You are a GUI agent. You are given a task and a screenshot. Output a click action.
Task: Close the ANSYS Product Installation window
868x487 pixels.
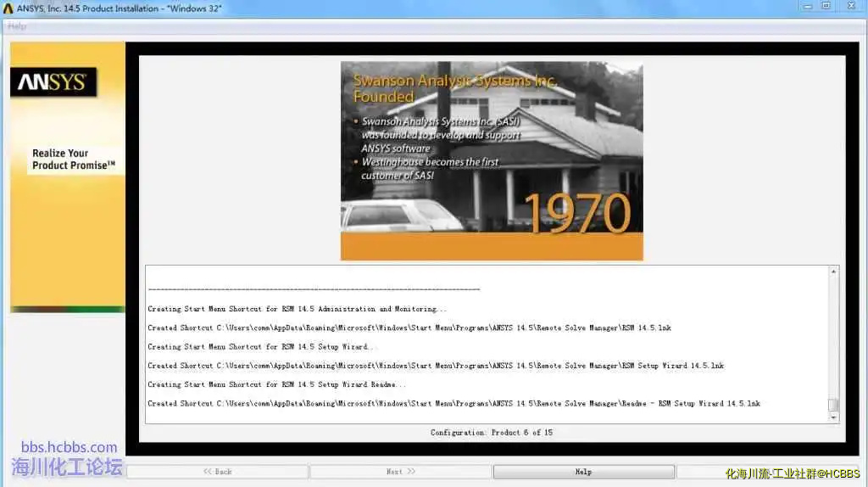pyautogui.click(x=851, y=7)
